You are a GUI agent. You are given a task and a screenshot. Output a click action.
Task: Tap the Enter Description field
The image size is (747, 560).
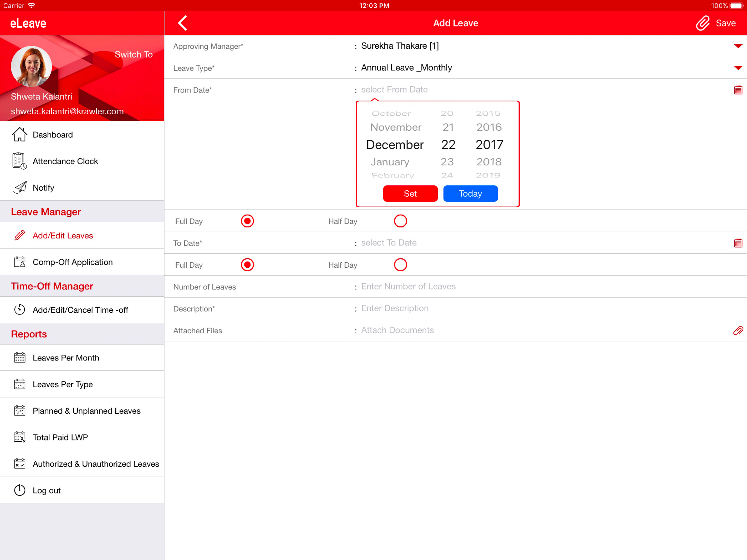pyautogui.click(x=395, y=308)
